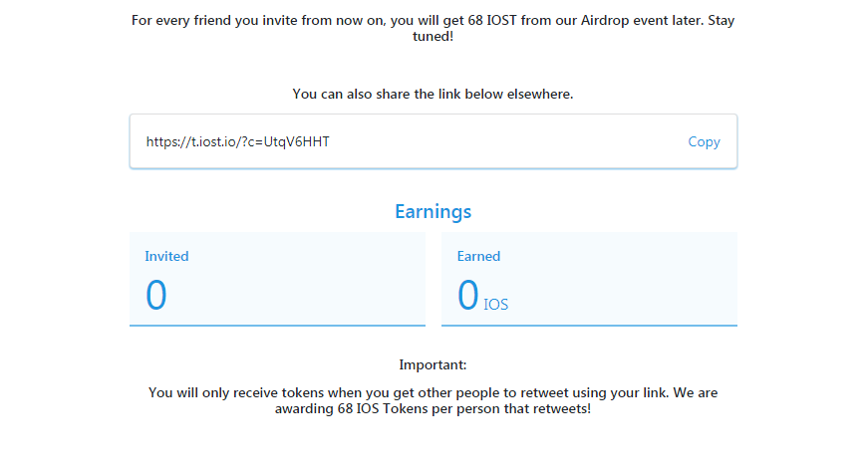868x470 pixels.
Task: Click the Important: label
Action: tap(433, 365)
